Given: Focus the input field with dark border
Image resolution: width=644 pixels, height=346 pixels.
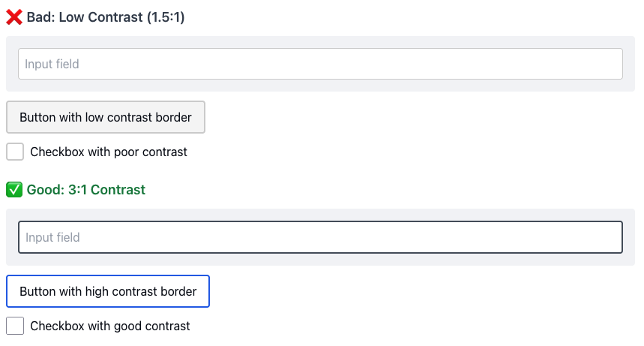Looking at the screenshot, I should [320, 237].
